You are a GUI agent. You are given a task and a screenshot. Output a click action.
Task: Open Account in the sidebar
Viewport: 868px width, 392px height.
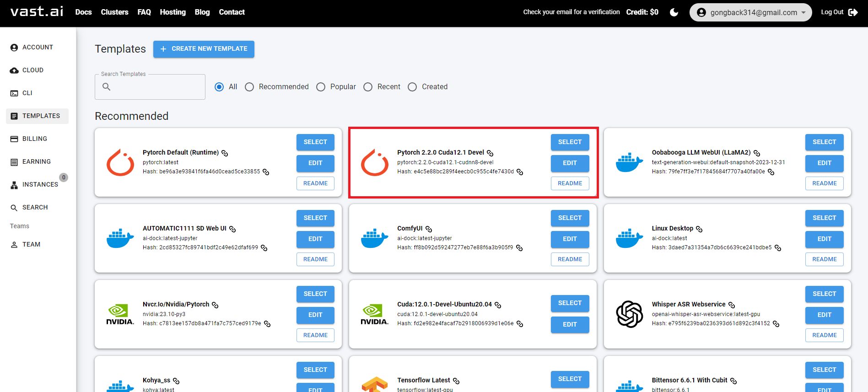(37, 48)
